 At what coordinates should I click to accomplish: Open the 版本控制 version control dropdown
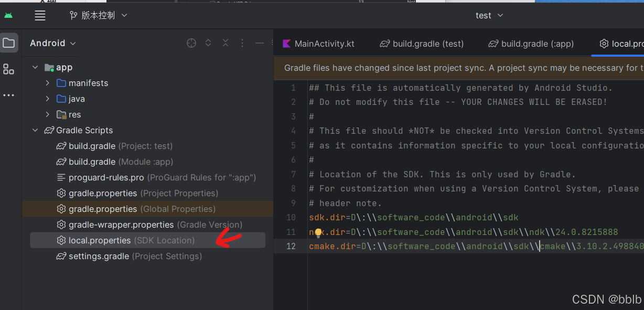coord(99,15)
